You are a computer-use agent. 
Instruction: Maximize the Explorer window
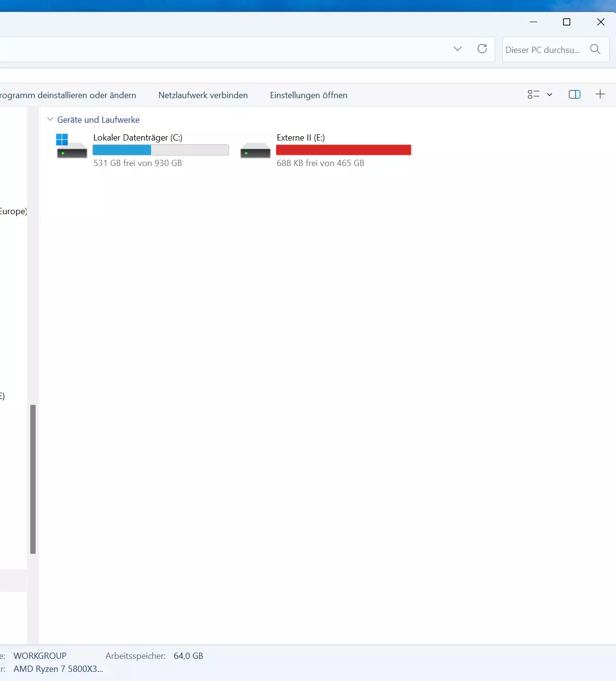(567, 22)
